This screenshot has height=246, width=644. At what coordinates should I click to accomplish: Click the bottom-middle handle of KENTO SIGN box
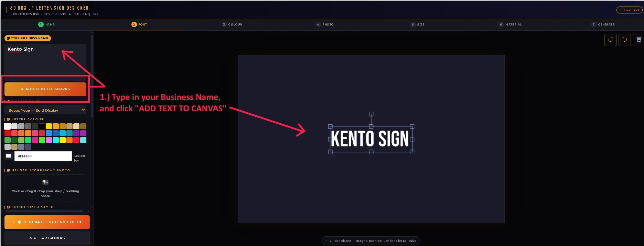(371, 152)
